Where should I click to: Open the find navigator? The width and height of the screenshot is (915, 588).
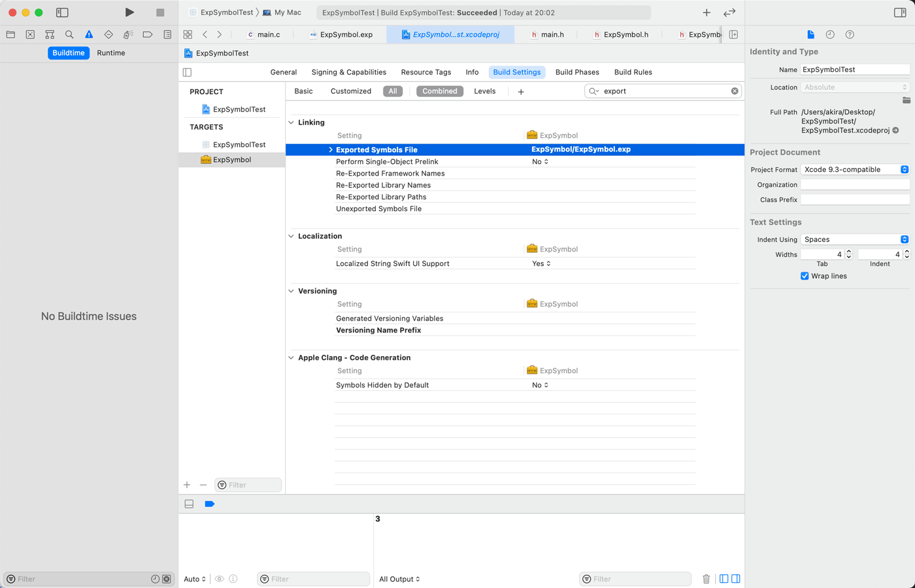pyautogui.click(x=69, y=35)
